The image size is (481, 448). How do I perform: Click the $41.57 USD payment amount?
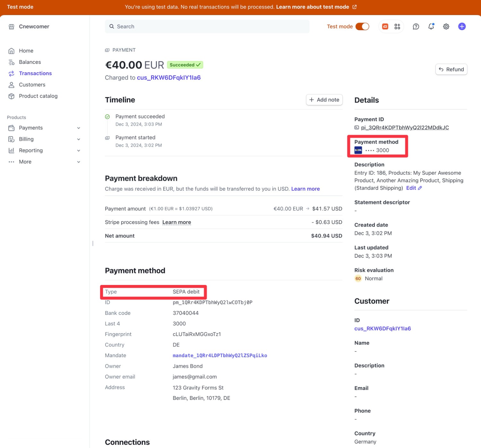click(327, 209)
